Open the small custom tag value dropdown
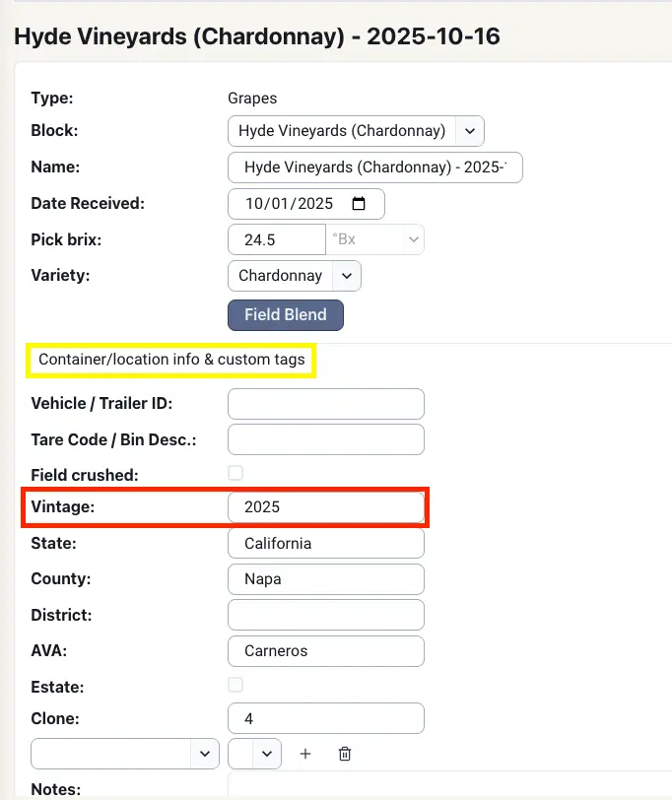Viewport: 672px width, 800px height. tap(254, 754)
